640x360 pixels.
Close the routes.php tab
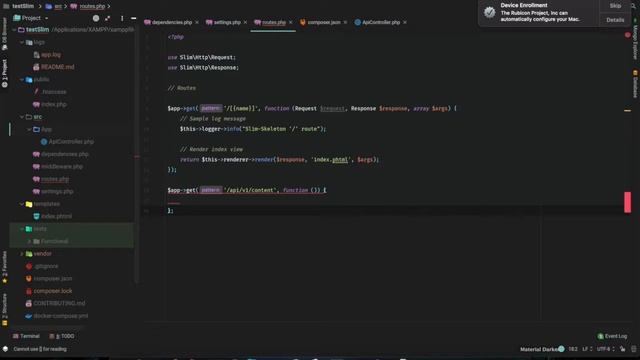291,22
